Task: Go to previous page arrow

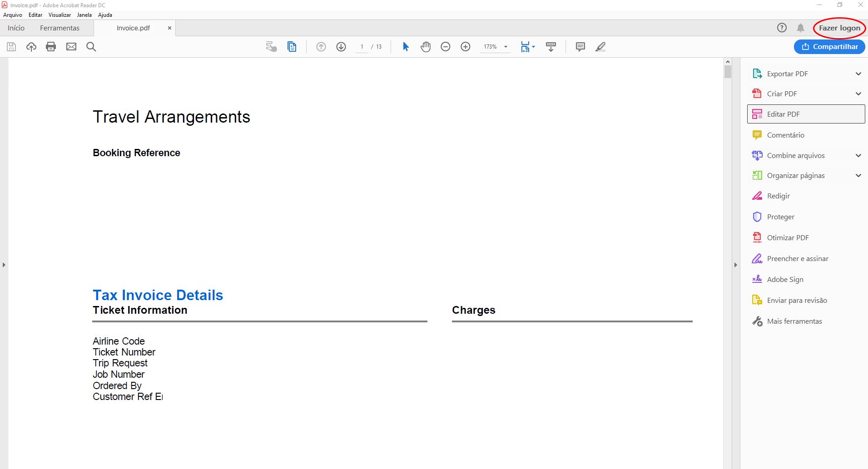Action: pos(321,47)
